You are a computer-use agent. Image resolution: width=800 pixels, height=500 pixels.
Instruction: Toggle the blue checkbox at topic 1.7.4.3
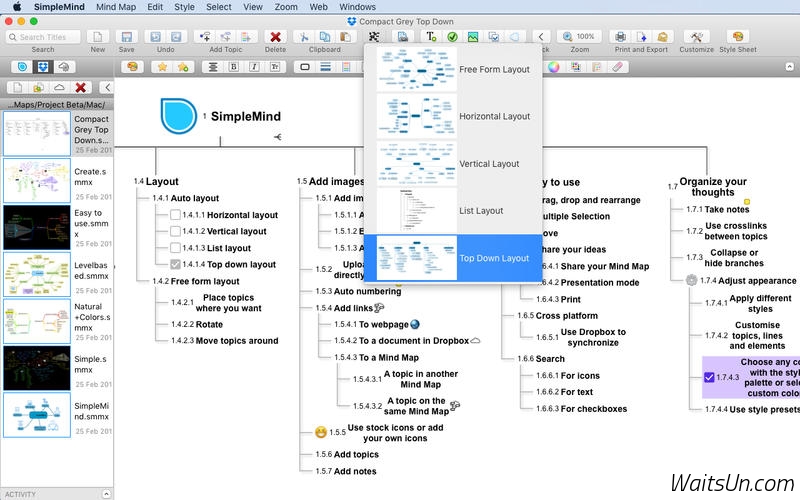click(x=709, y=377)
